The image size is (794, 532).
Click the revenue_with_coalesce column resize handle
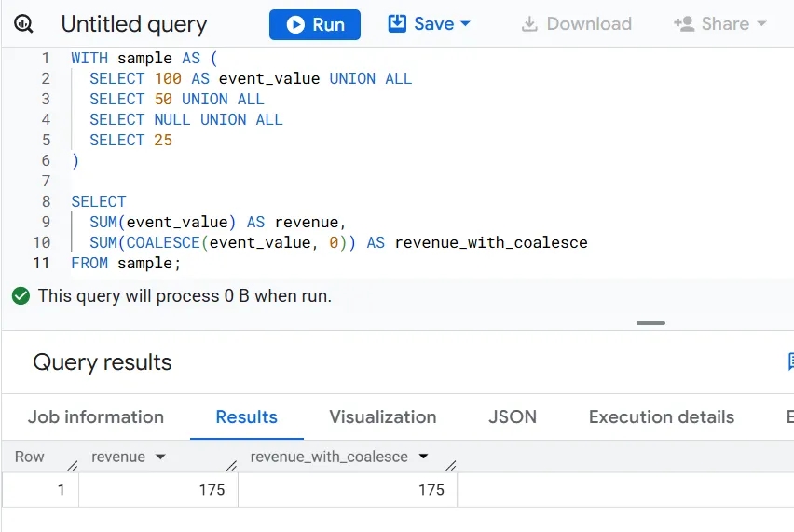pos(451,465)
